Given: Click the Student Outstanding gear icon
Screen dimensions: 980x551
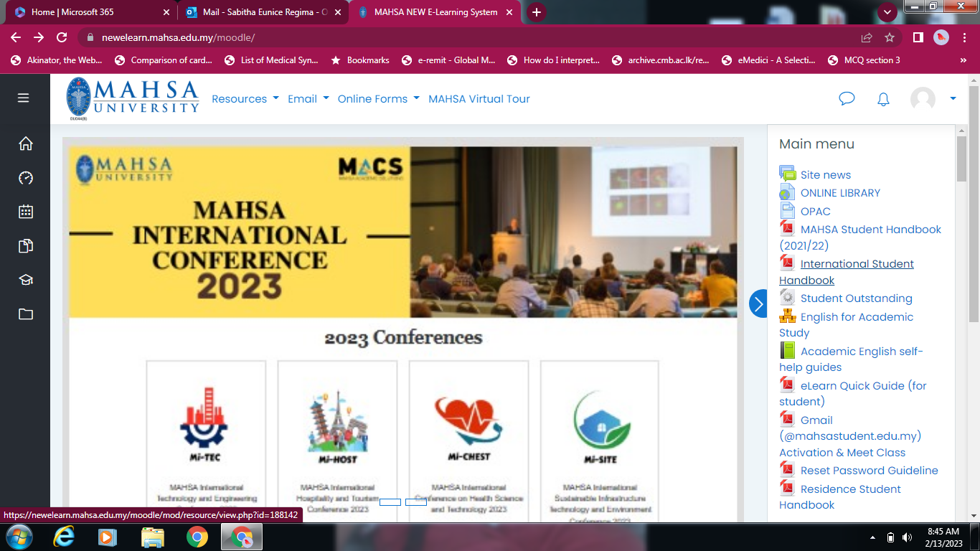Looking at the screenshot, I should pyautogui.click(x=788, y=298).
